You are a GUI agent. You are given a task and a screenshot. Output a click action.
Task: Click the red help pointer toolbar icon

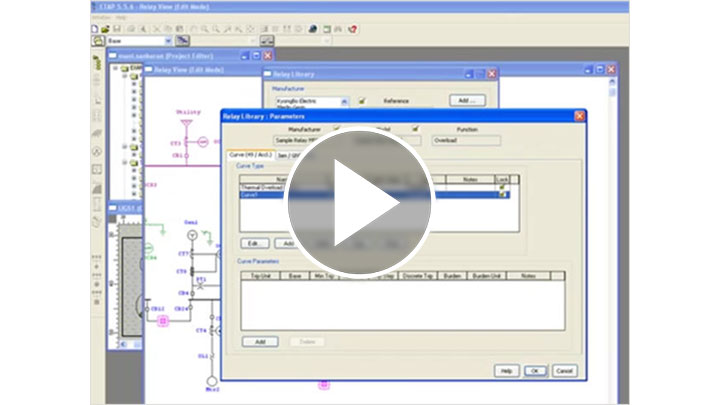(x=353, y=29)
